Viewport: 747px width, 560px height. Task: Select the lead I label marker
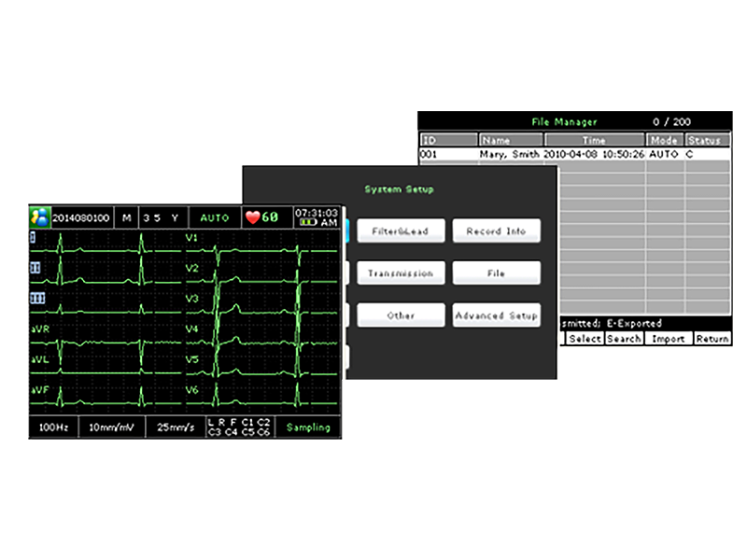pos(33,237)
